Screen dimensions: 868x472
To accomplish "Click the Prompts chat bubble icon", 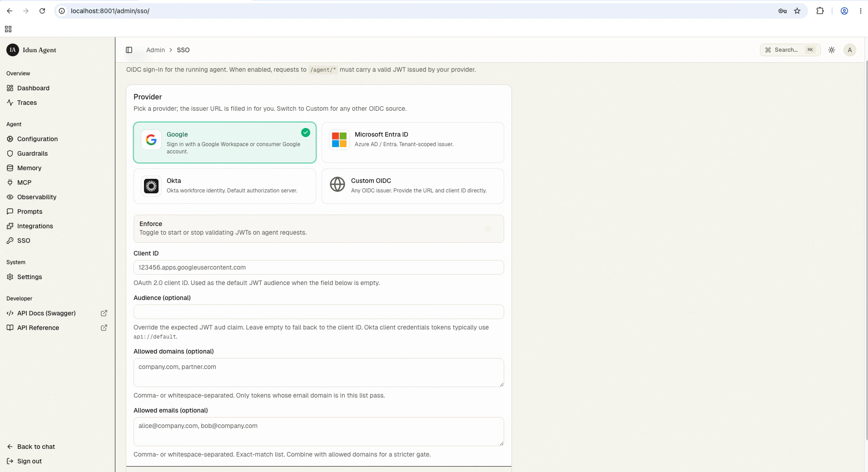I will click(x=10, y=211).
